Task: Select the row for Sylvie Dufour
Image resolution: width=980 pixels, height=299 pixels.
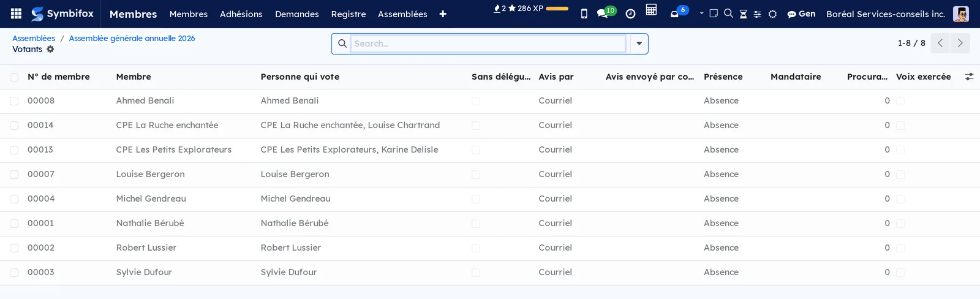Action: point(14,273)
